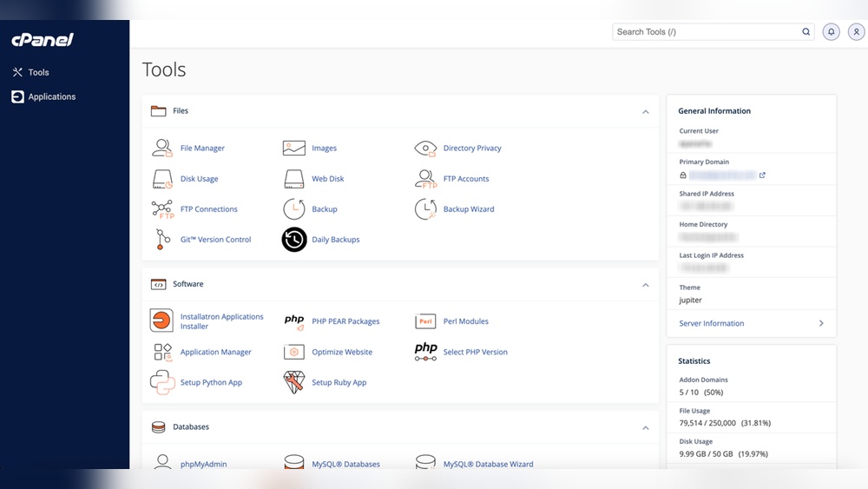Image resolution: width=868 pixels, height=489 pixels.
Task: Click the FTP Connections link
Action: pyautogui.click(x=208, y=209)
